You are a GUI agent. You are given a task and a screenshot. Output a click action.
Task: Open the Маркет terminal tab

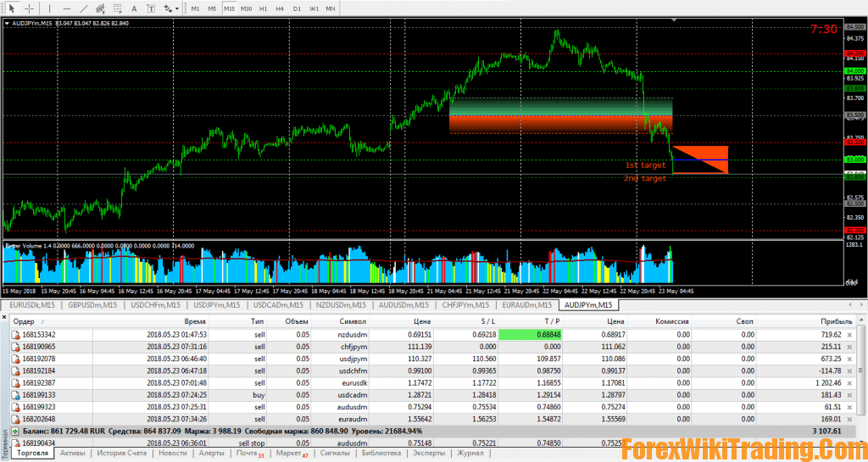pos(292,453)
